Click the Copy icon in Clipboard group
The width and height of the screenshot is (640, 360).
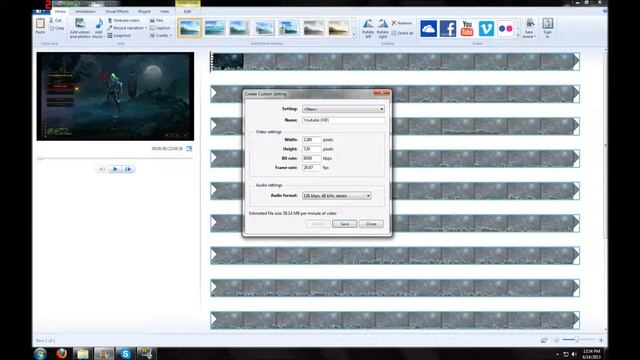[52, 28]
